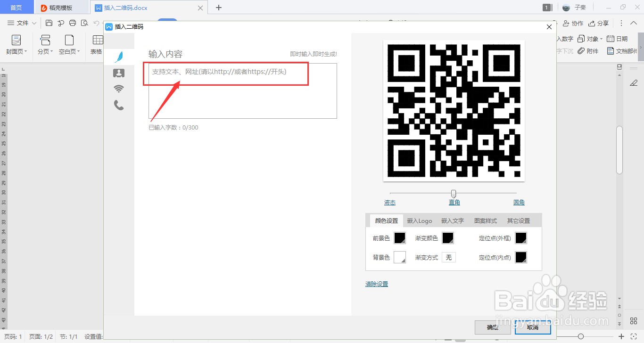644x343 pixels.
Task: Click the QR shape slider handle
Action: 454,194
